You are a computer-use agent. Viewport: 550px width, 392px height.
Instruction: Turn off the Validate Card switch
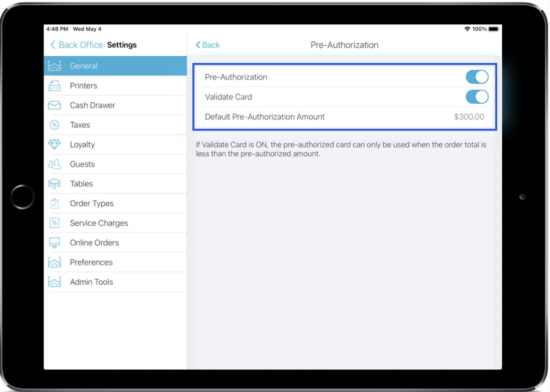click(477, 97)
